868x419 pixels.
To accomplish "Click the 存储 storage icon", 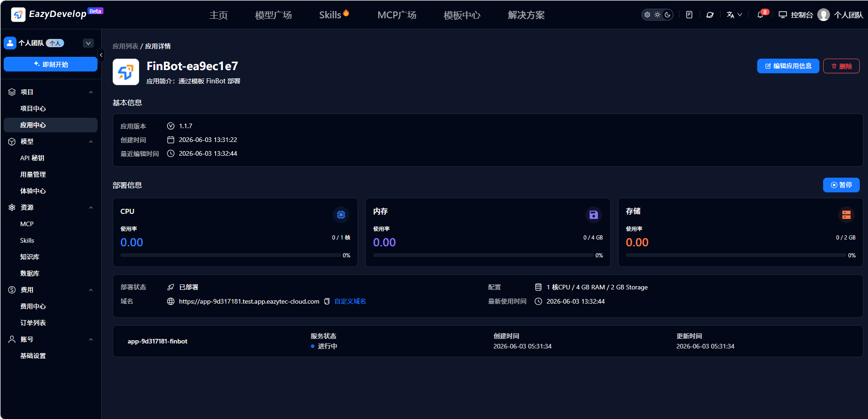I will pyautogui.click(x=846, y=214).
